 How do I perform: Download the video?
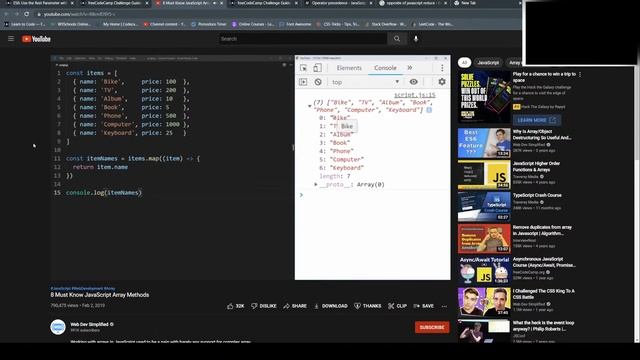pyautogui.click(x=331, y=306)
